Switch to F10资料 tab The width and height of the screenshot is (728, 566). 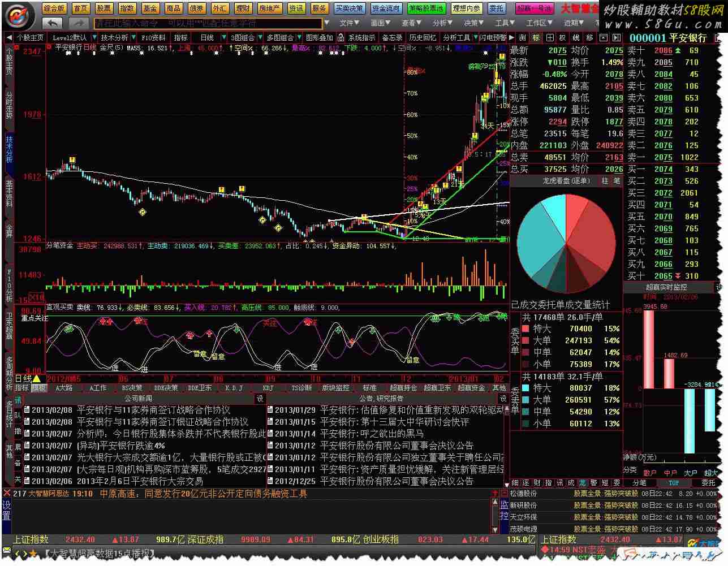[x=153, y=37]
